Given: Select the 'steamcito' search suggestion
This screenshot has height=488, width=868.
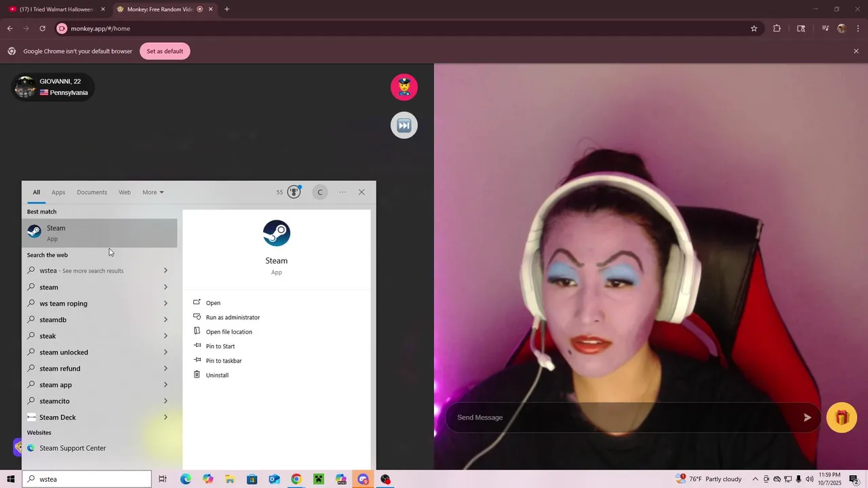Looking at the screenshot, I should pos(100,401).
